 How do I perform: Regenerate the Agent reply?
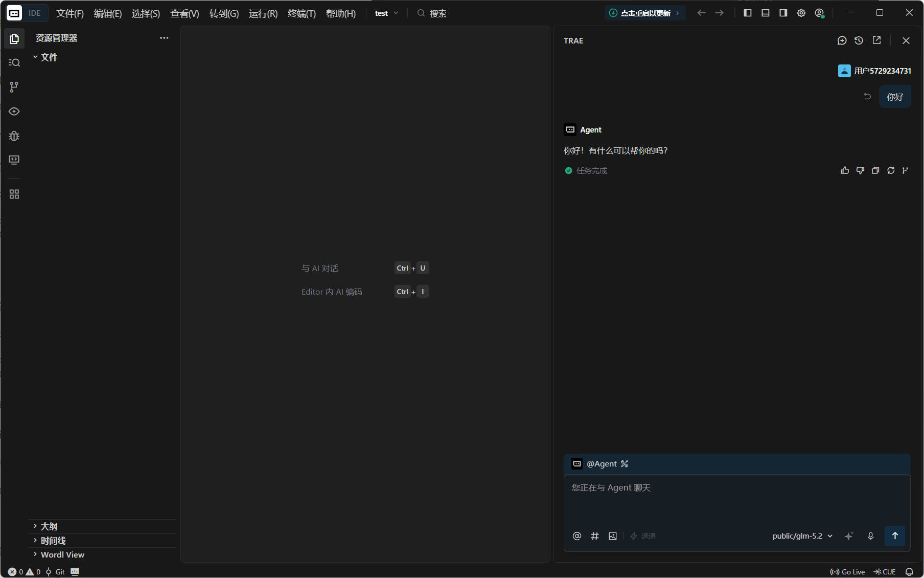(x=891, y=170)
